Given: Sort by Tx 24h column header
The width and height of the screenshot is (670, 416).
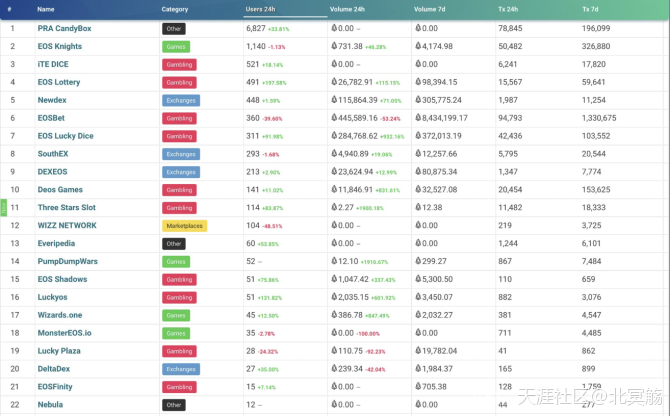Looking at the screenshot, I should click(508, 9).
